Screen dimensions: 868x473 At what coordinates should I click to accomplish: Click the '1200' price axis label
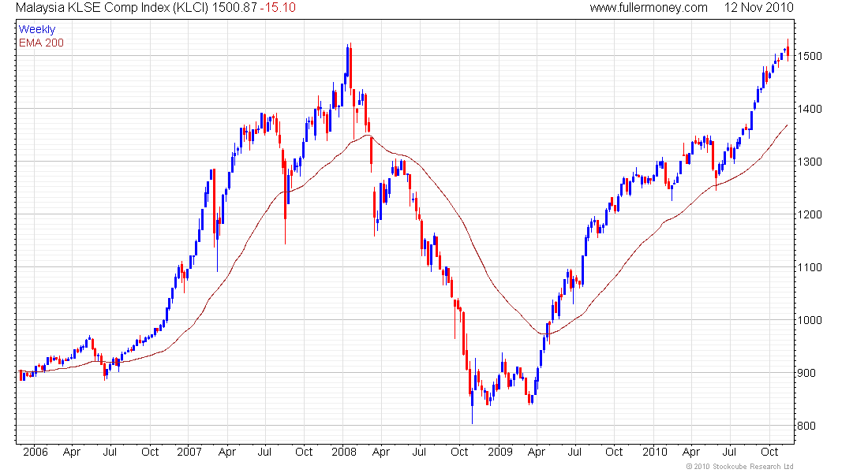810,214
